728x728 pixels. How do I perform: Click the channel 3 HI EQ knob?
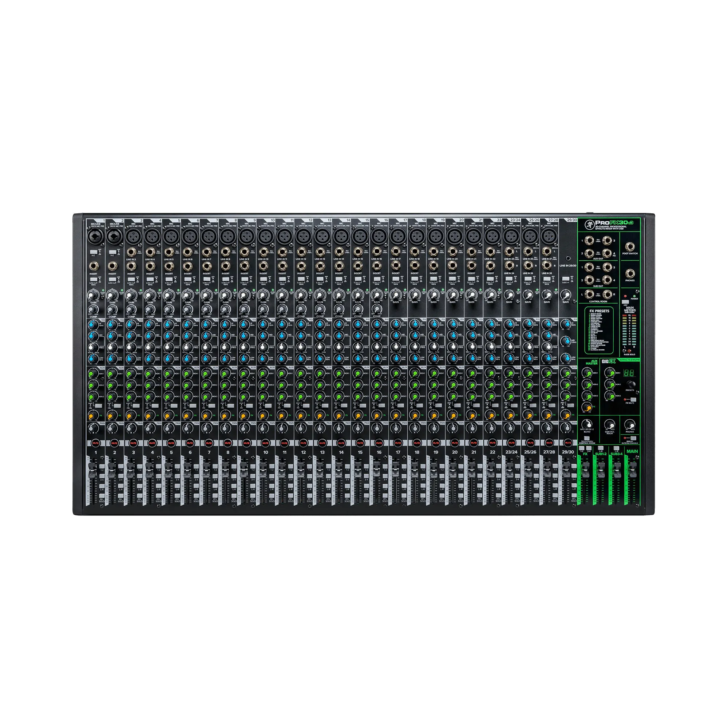click(x=130, y=324)
